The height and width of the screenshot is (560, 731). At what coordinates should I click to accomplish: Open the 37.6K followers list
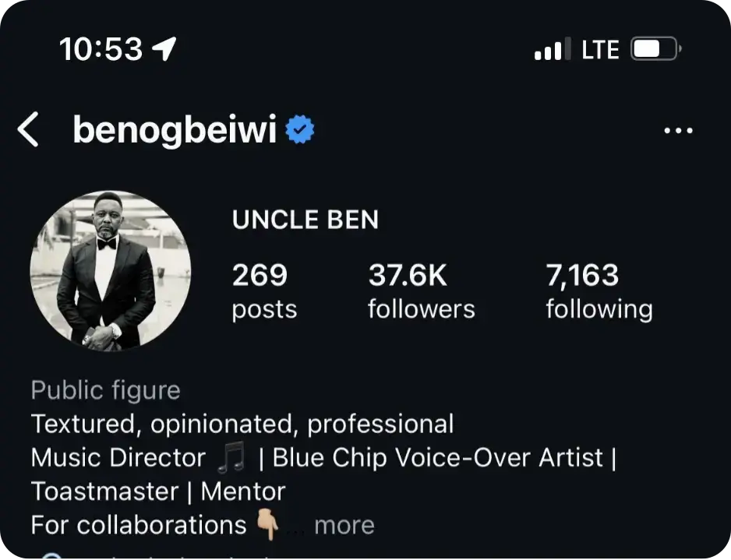click(421, 291)
